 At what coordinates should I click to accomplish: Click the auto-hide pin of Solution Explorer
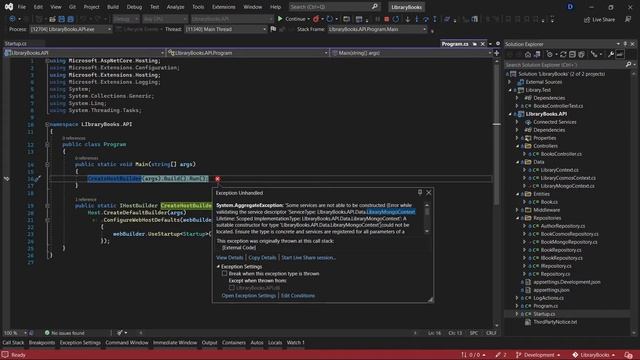pyautogui.click(x=625, y=44)
